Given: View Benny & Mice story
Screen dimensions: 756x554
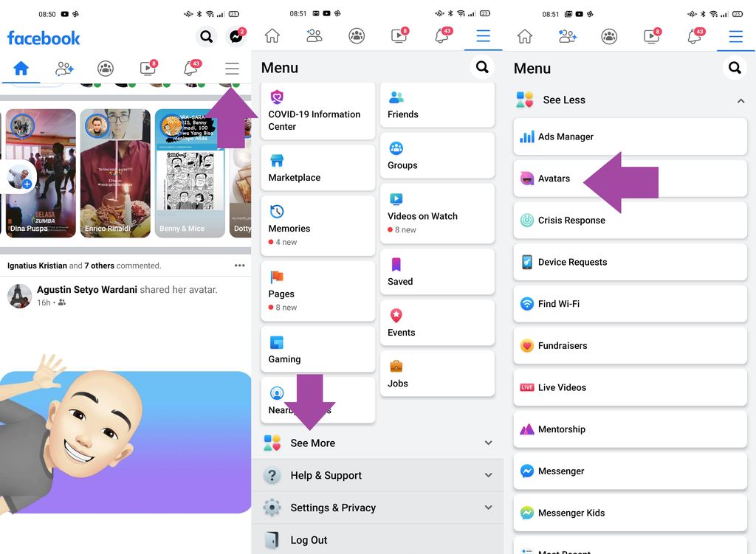Looking at the screenshot, I should point(190,173).
